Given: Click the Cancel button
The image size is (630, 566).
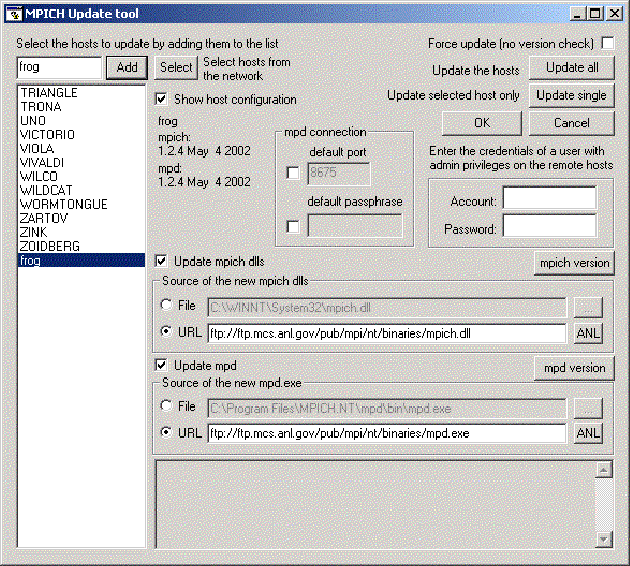Looking at the screenshot, I should [x=572, y=123].
